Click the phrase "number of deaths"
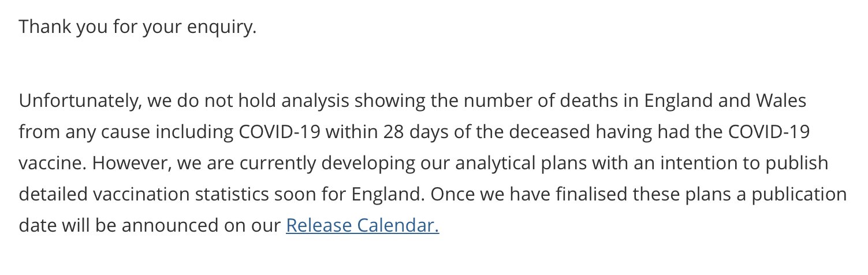Screen dimensions: 868x275 [504, 101]
